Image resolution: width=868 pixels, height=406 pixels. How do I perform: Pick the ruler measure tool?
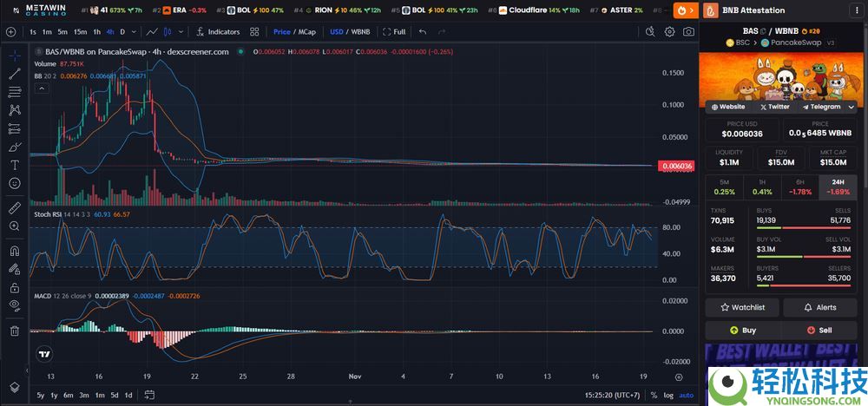pos(15,208)
